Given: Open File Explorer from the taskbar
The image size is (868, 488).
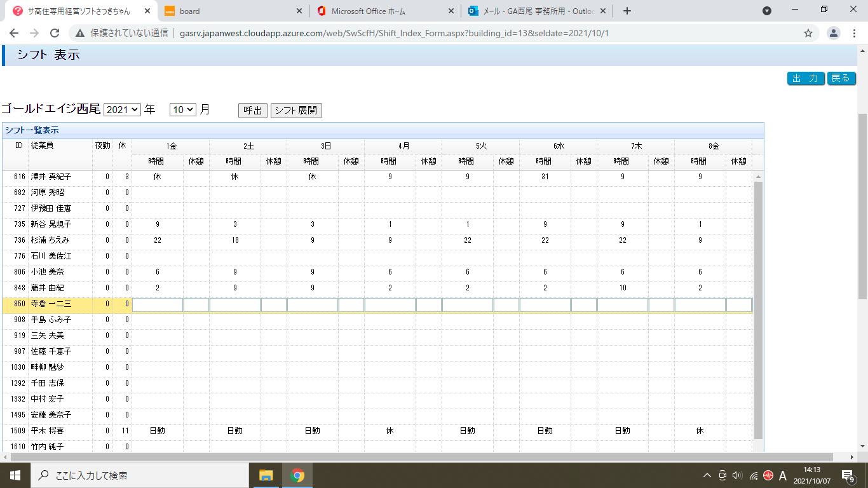Looking at the screenshot, I should point(266,475).
